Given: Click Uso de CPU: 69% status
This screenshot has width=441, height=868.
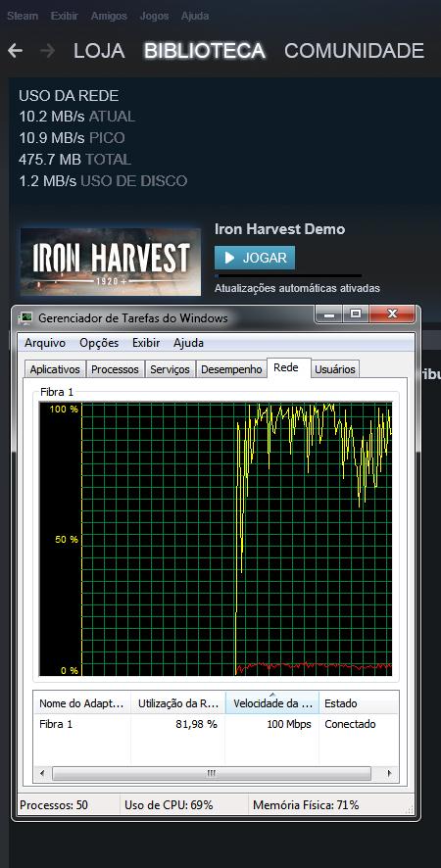Looking at the screenshot, I should [169, 805].
